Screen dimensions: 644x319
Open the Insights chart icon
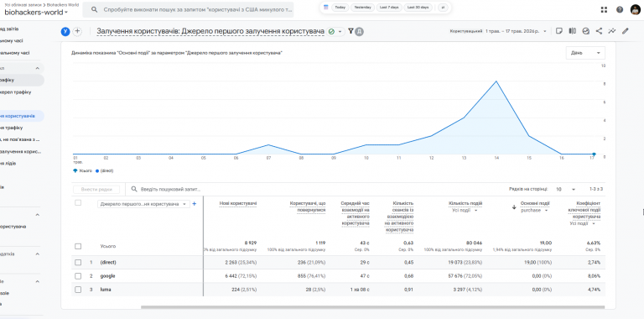tap(585, 31)
